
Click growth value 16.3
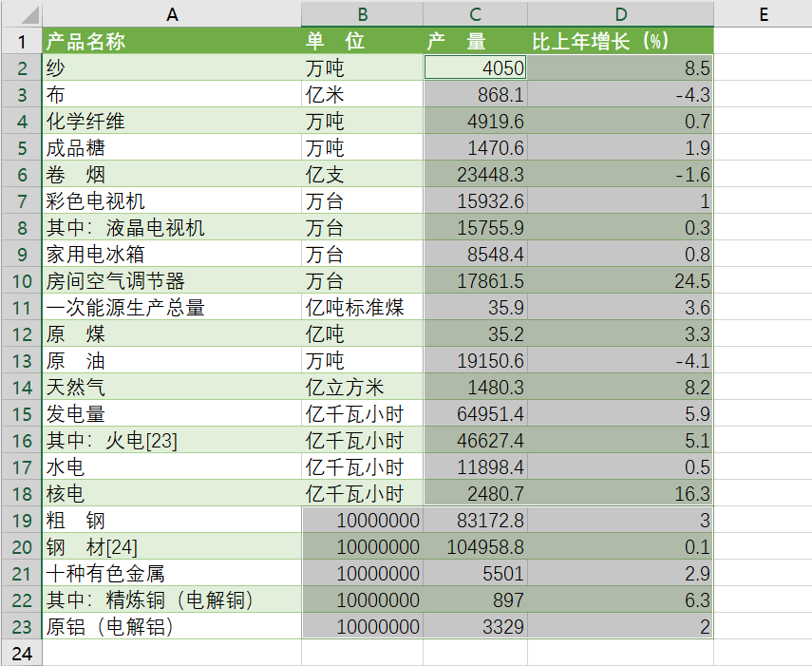click(x=620, y=493)
